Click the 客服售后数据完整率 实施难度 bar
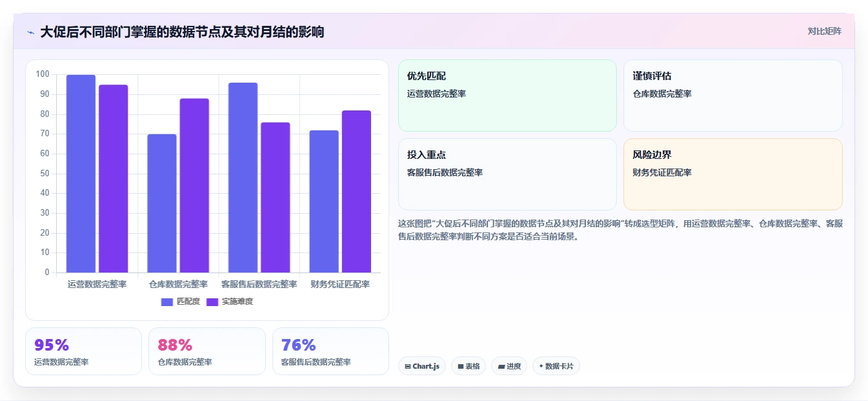This screenshot has width=868, height=401. coord(276,198)
